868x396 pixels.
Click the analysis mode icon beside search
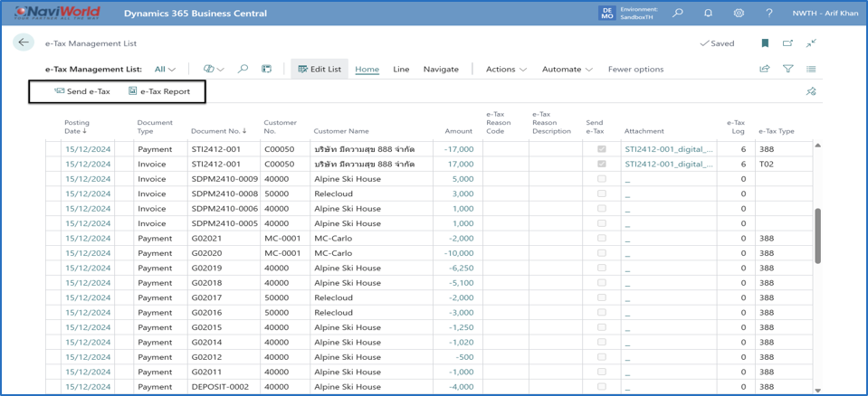point(267,69)
